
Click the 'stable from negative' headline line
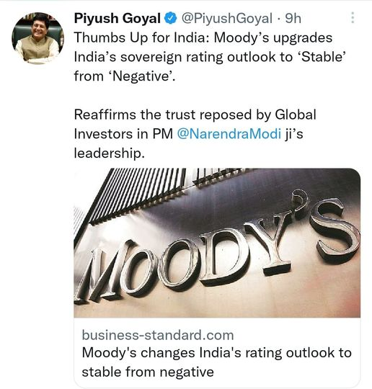point(148,371)
